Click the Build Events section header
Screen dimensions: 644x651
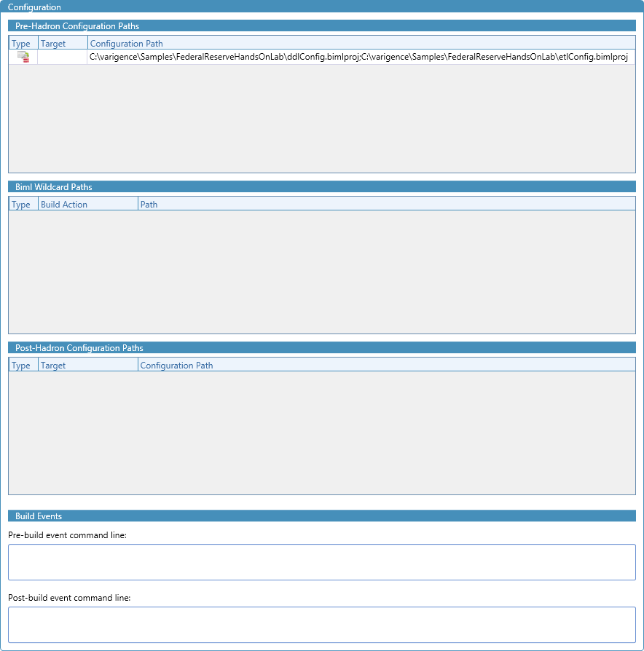(x=321, y=516)
